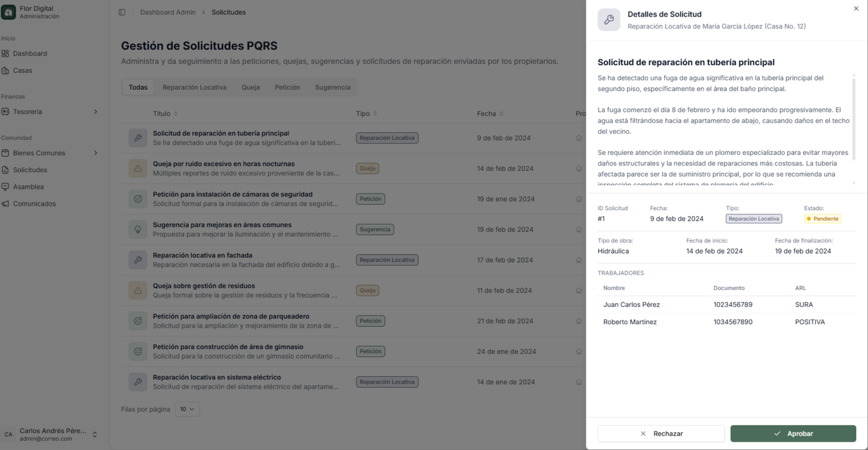This screenshot has height=450, width=868.
Task: Open rows per page dropdown showing 10
Action: pos(187,409)
